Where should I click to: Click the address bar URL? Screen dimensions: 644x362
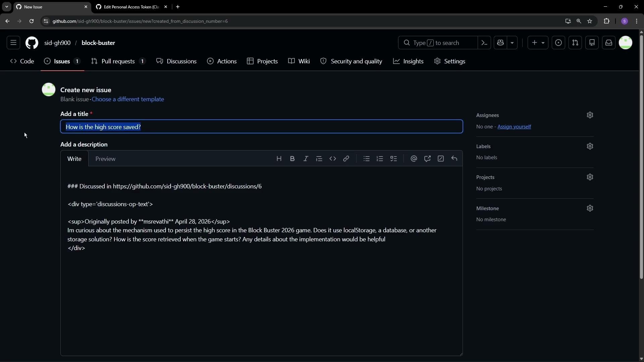140,21
